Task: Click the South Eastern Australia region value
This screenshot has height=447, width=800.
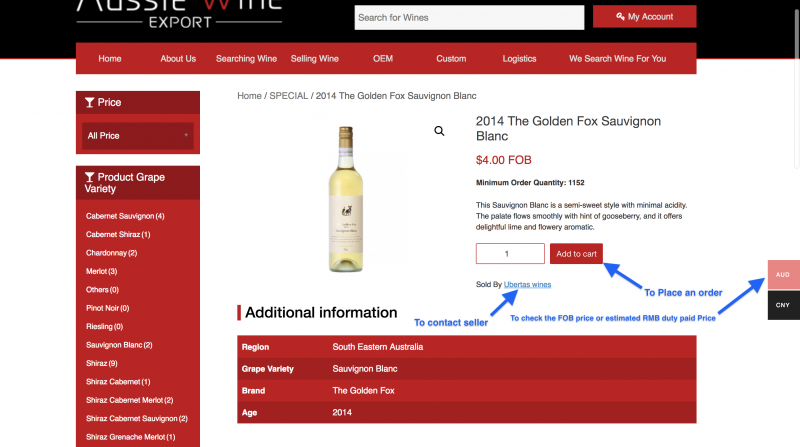Action: [x=378, y=347]
